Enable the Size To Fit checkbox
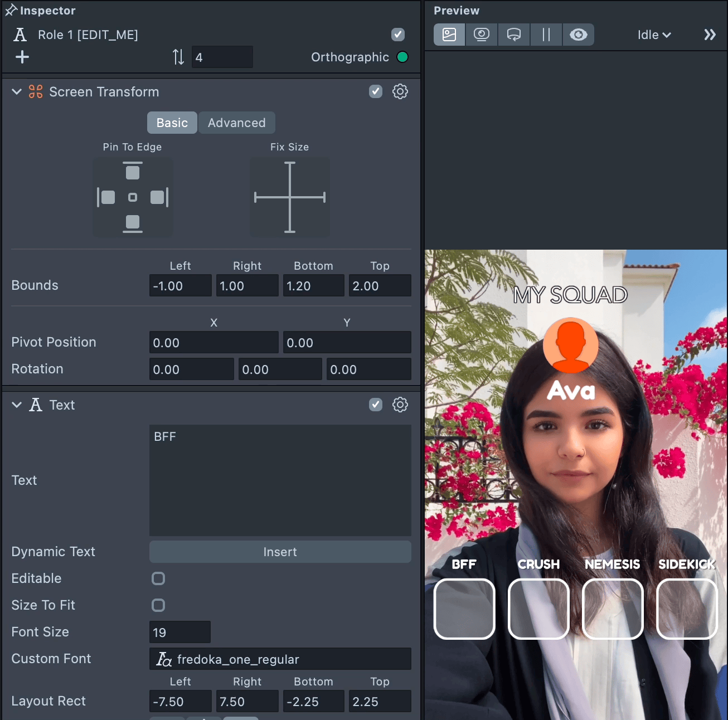728x720 pixels. 158,605
